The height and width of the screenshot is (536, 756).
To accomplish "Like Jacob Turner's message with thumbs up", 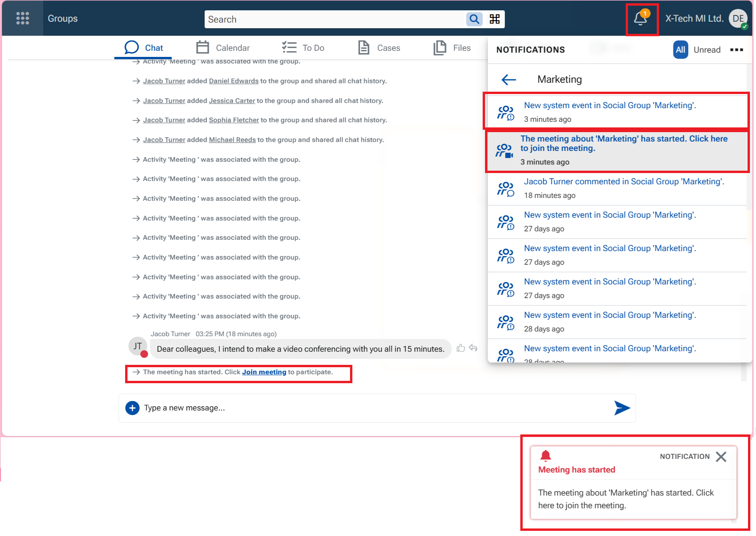I will (461, 348).
